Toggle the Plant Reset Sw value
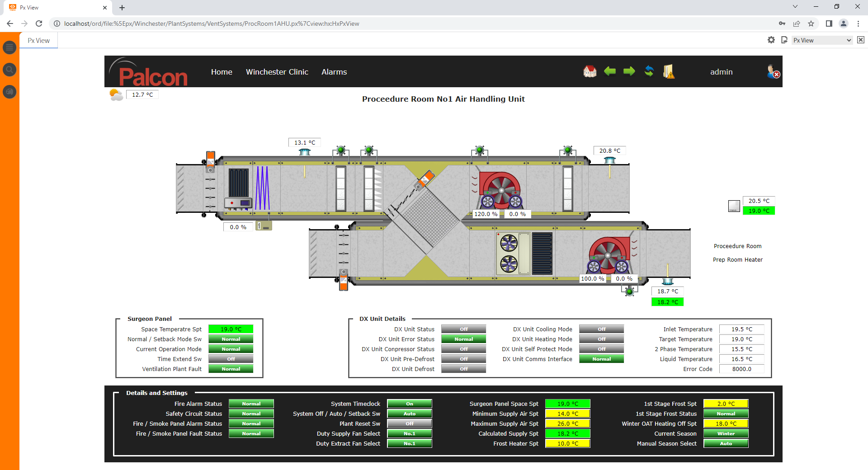Viewport: 868px width, 470px height. (x=409, y=424)
